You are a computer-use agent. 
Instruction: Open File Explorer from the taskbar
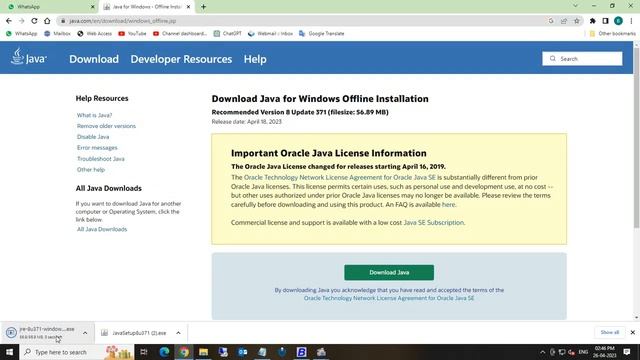203,352
